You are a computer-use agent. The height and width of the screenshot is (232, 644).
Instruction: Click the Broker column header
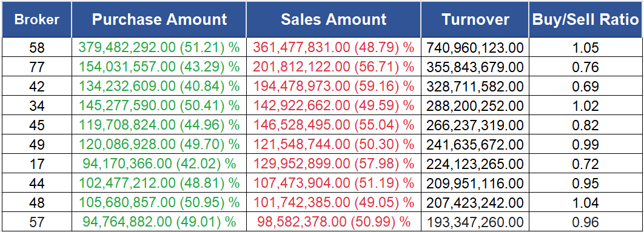point(36,19)
